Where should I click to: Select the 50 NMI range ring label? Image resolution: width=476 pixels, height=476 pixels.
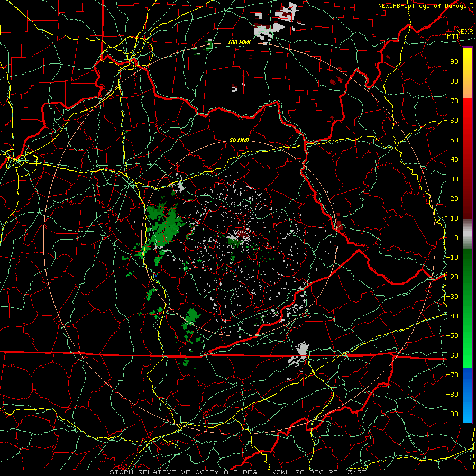(x=239, y=140)
